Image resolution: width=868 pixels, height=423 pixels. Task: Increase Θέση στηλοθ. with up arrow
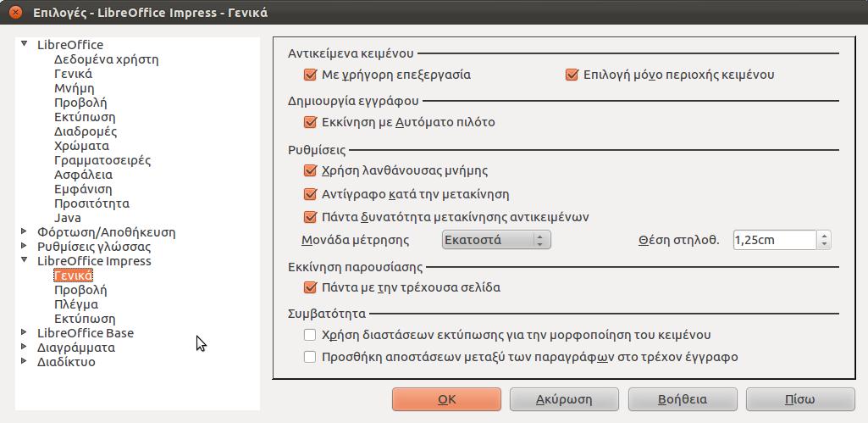[x=824, y=236]
